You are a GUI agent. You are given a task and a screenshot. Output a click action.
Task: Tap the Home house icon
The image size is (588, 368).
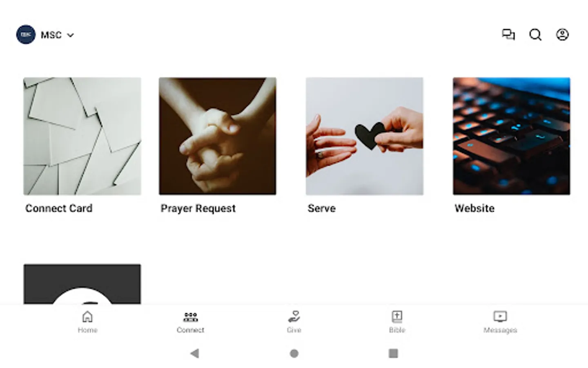pyautogui.click(x=87, y=316)
